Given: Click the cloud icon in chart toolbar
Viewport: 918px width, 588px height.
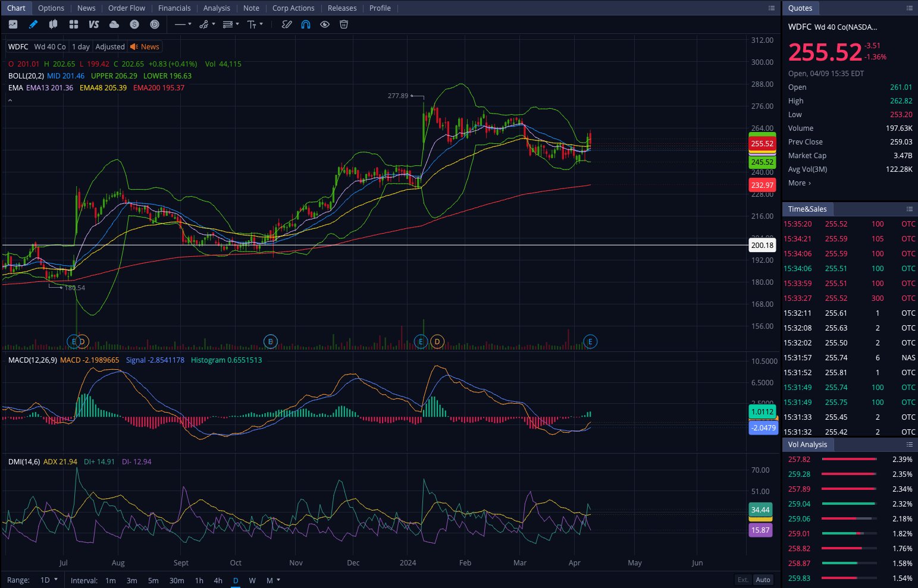Looking at the screenshot, I should point(114,24).
